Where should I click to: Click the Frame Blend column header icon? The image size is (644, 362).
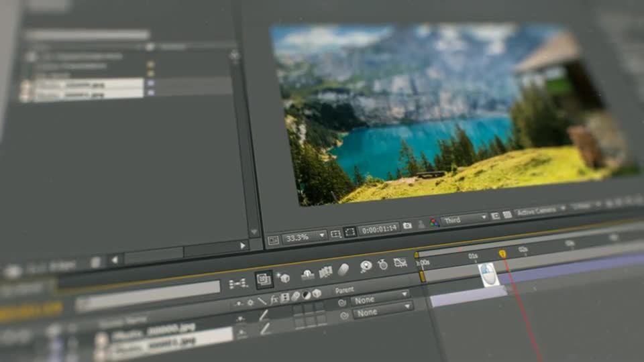point(285,298)
